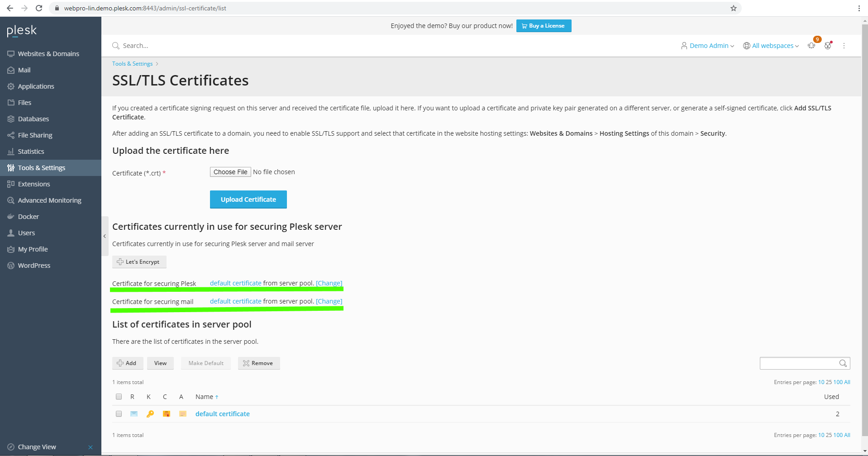Viewport: 868px width, 456px height.
Task: Follow the Tools & Settings breadcrumb link
Action: (x=132, y=64)
